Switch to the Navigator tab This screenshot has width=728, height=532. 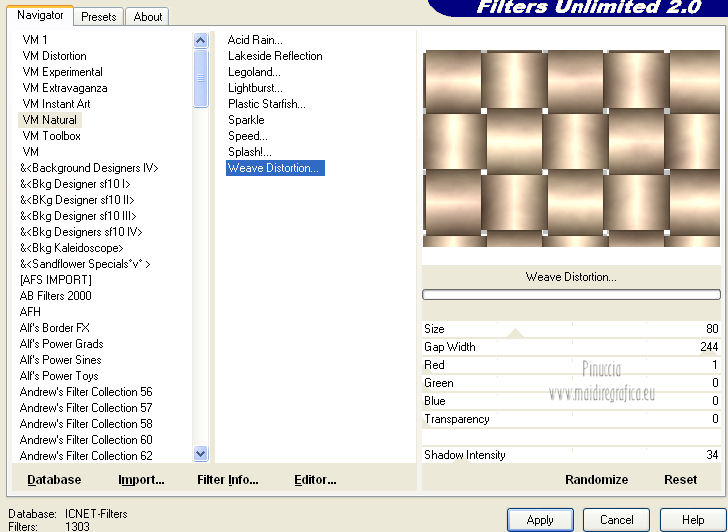click(x=40, y=15)
